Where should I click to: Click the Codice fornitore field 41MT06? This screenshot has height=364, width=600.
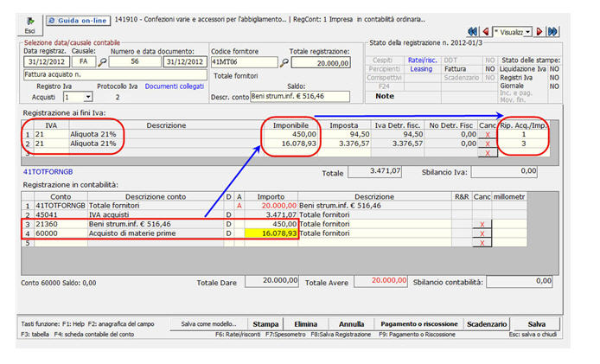tap(244, 62)
